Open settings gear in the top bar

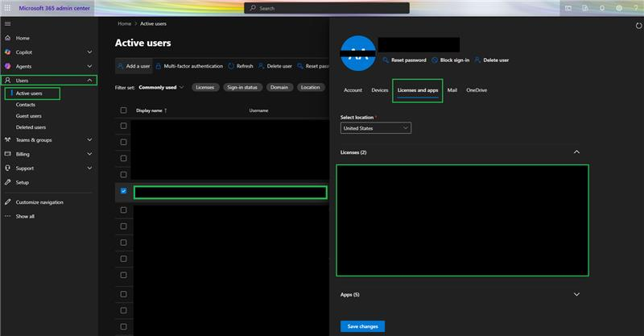point(619,8)
